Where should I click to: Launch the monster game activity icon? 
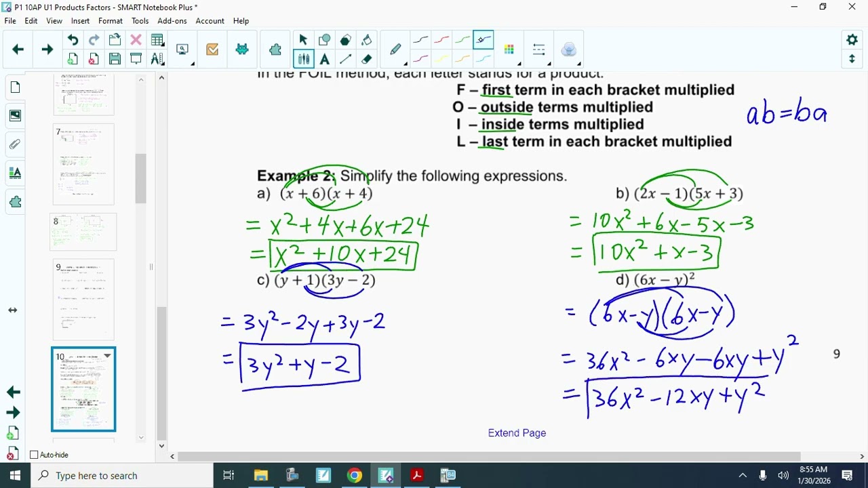(242, 49)
